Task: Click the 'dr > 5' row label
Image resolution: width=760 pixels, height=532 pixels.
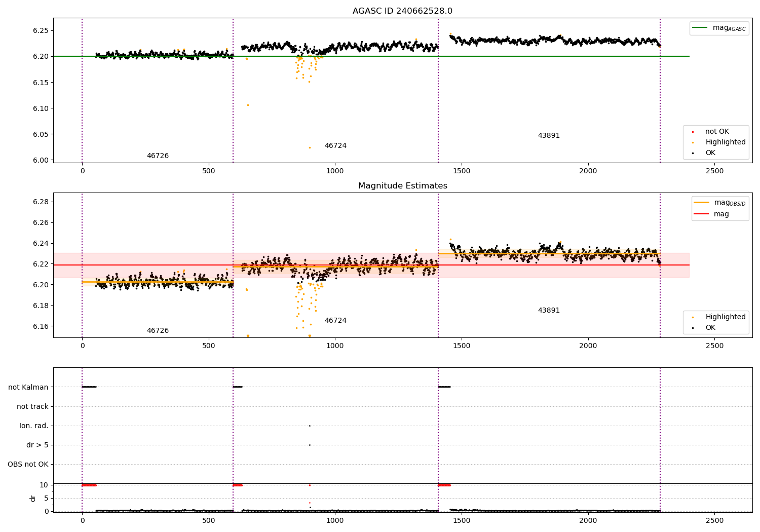Action: (x=37, y=445)
